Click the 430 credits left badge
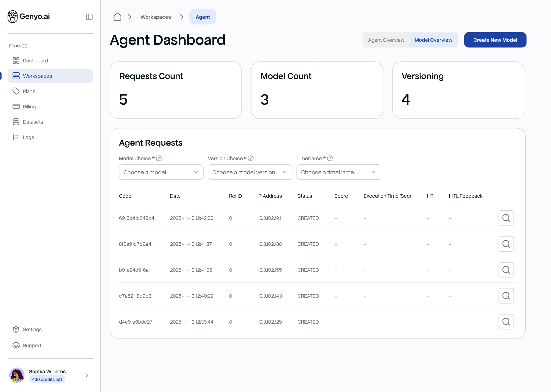 pyautogui.click(x=47, y=379)
